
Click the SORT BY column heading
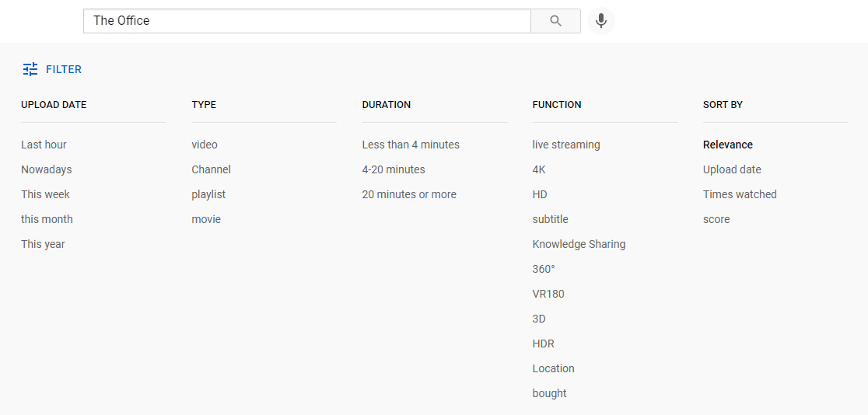723,105
